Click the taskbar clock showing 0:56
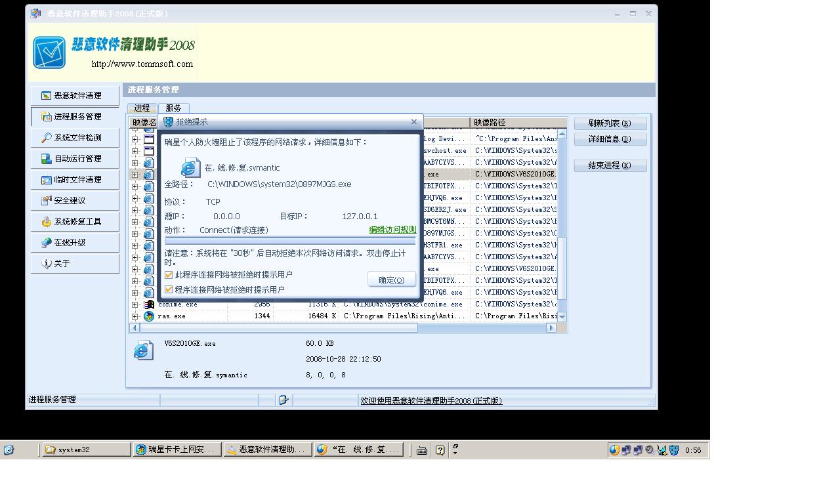The image size is (840, 504). coord(693,450)
